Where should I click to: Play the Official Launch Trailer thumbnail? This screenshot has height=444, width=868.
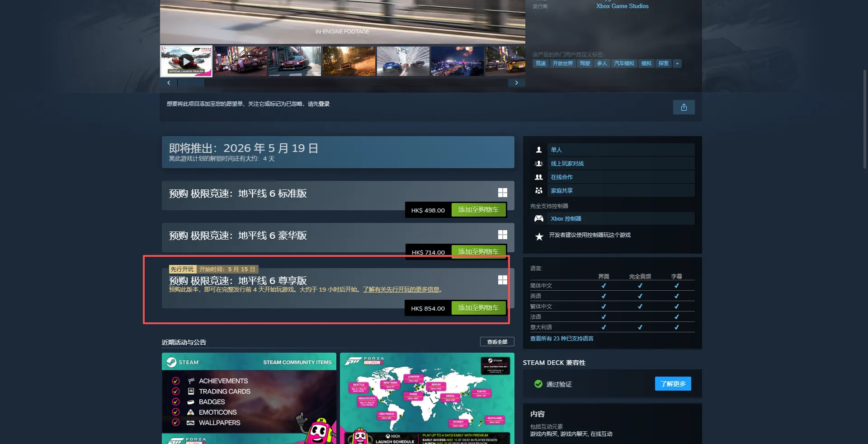pos(186,61)
